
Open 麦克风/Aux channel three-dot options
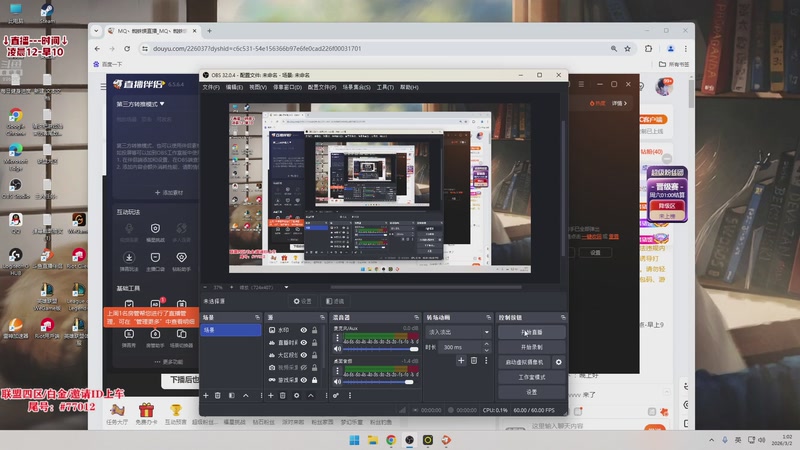click(337, 338)
